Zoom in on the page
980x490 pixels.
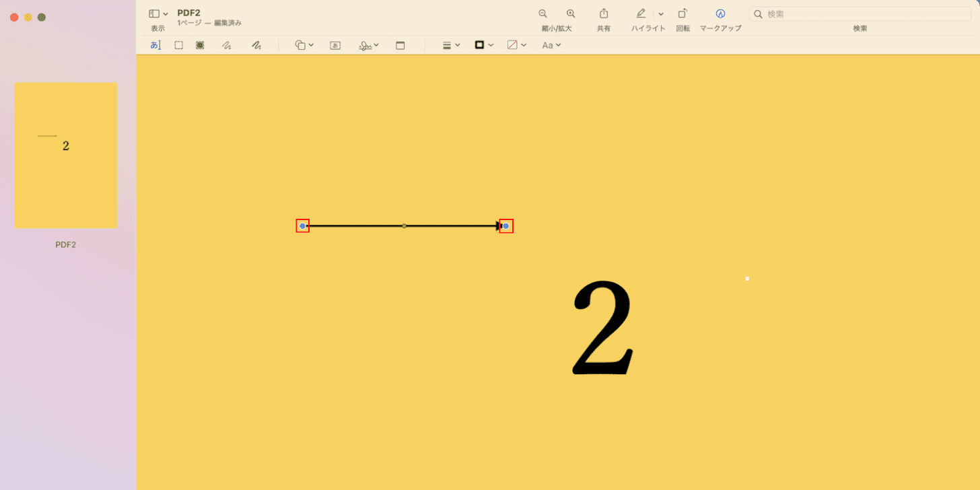tap(571, 13)
